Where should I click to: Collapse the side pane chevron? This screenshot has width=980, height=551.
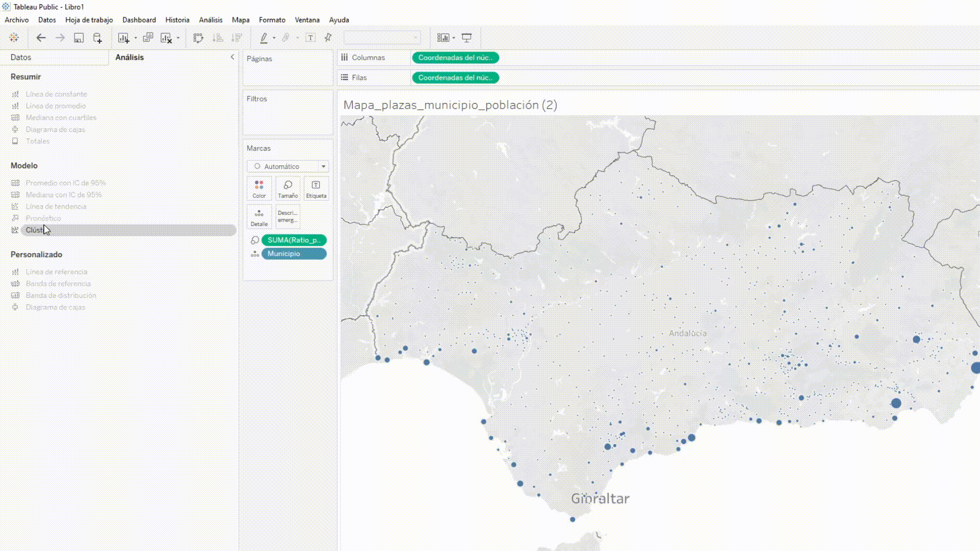(232, 57)
